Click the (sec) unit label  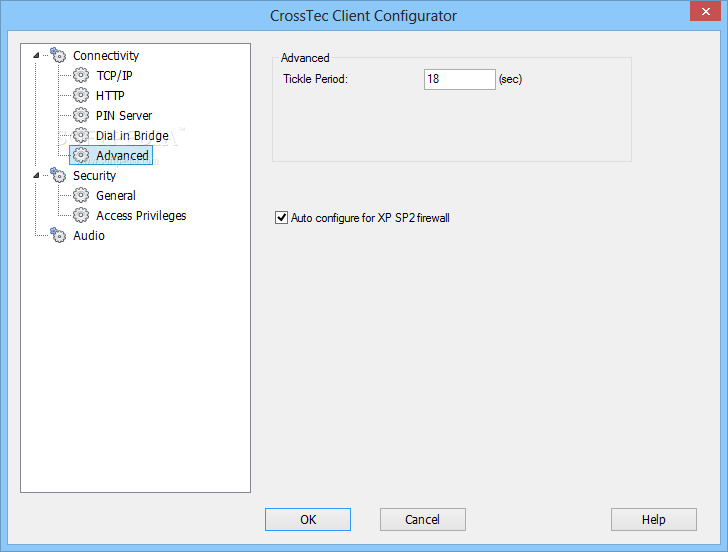coord(510,79)
